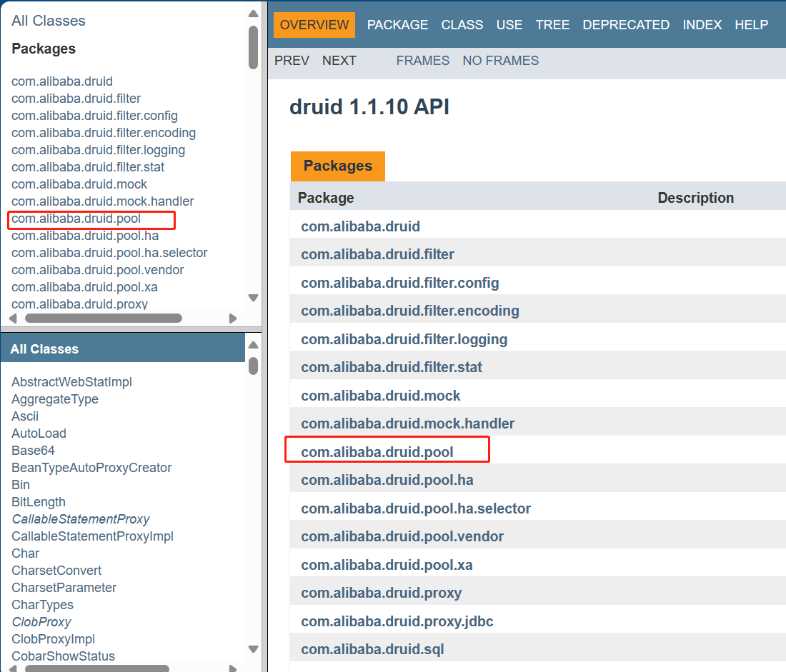
Task: Open com.alibaba.druid.pool.vendor in main table
Action: coord(402,537)
